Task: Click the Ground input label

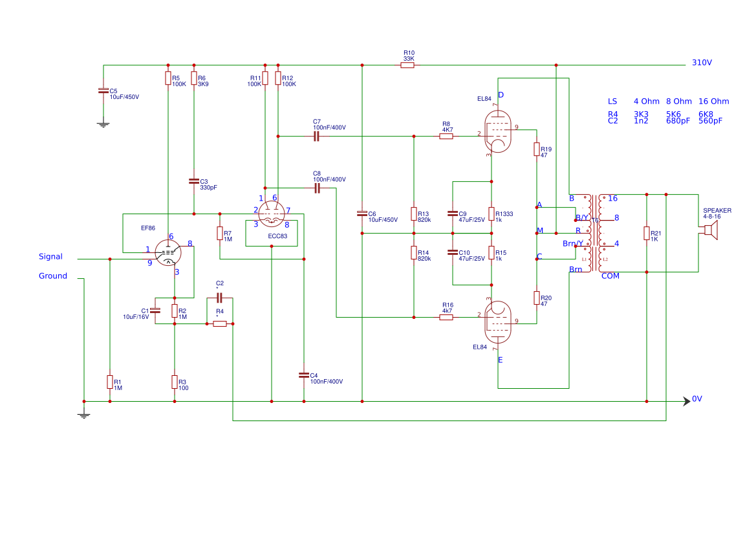Action: coord(53,276)
